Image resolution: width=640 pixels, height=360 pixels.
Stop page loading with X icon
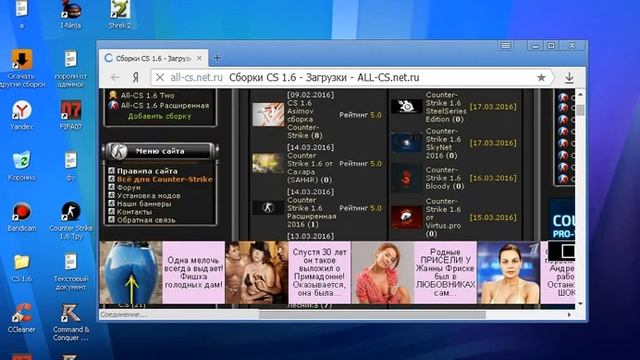pos(160,77)
